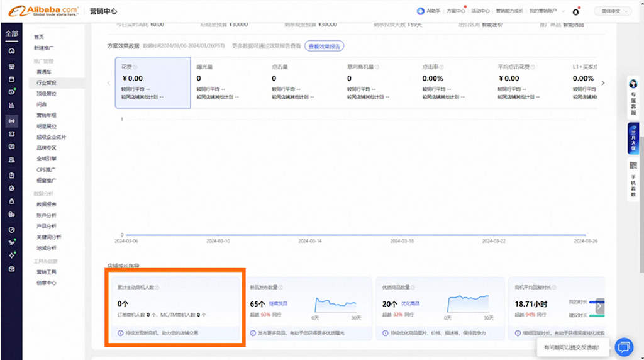
Task: Open 营销能力成长 in the top bar
Action: 509,11
